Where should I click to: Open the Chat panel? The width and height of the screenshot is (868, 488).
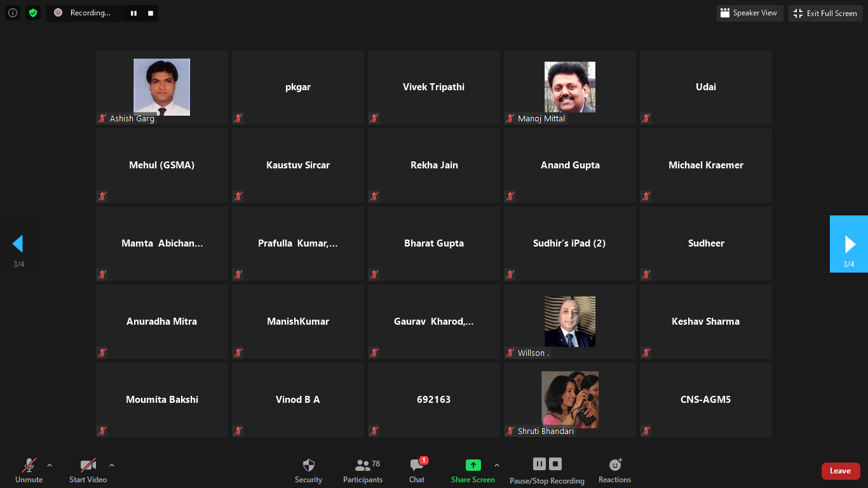coord(417,470)
